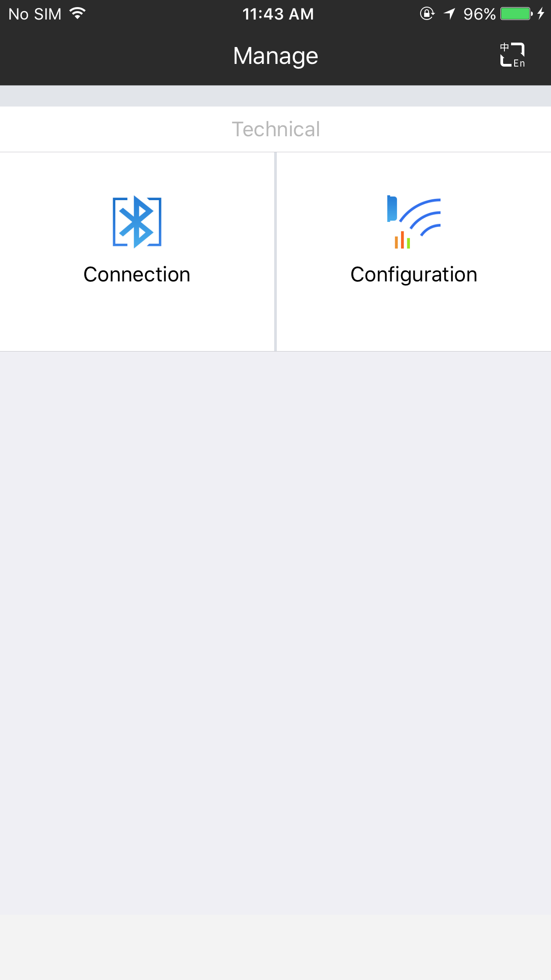551x980 pixels.
Task: Tap the 11:43 AM clock
Action: click(278, 14)
